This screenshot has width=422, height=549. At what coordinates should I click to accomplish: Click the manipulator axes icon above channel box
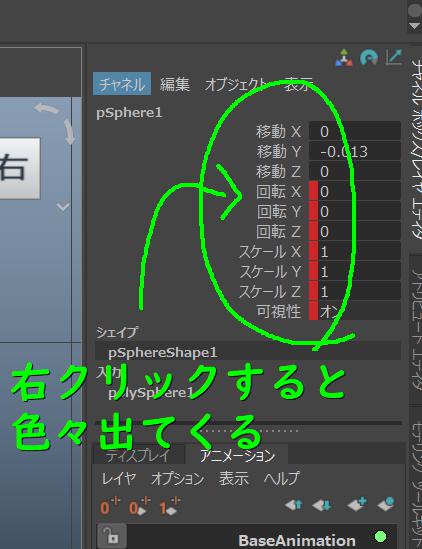pos(344,58)
